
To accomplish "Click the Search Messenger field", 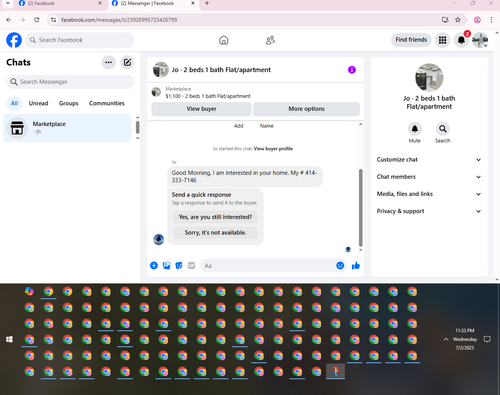I will [70, 82].
